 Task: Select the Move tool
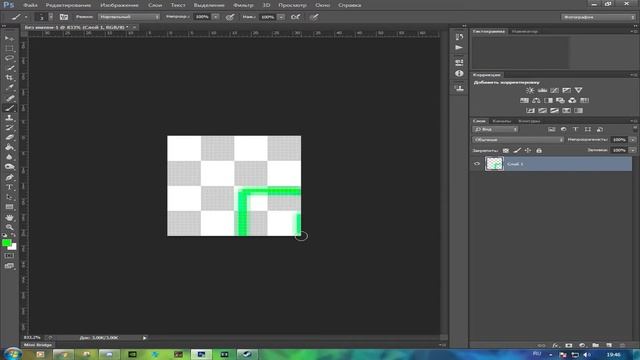pyautogui.click(x=9, y=38)
